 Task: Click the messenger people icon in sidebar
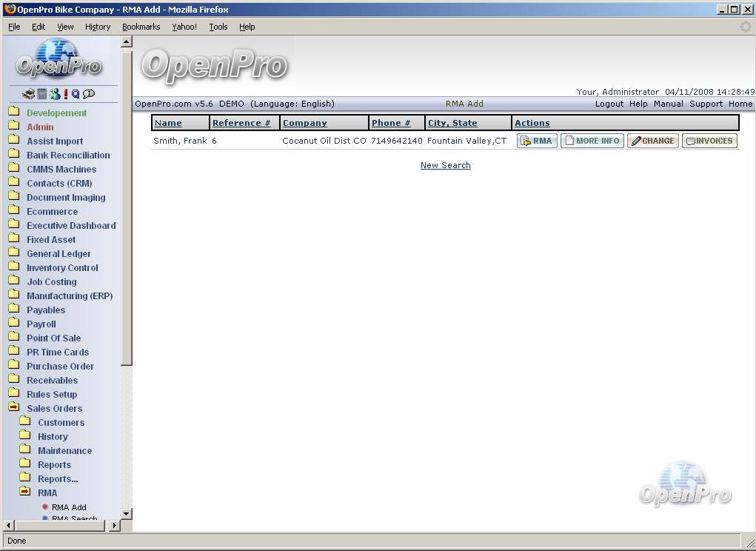pos(55,94)
